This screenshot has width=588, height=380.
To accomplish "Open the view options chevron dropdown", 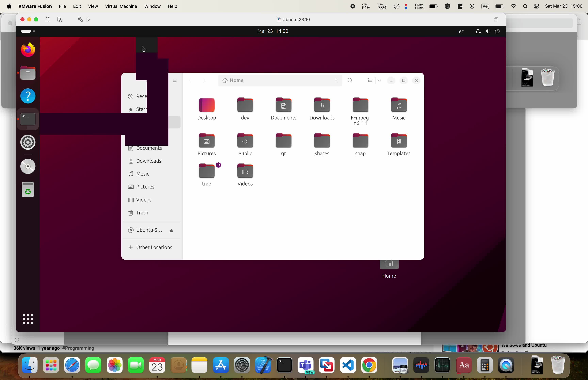I will [x=379, y=80].
